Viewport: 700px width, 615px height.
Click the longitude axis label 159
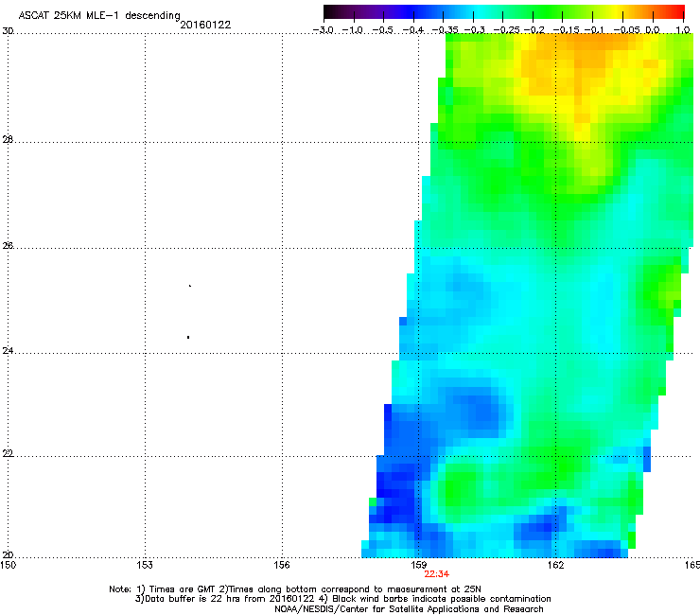click(x=418, y=566)
